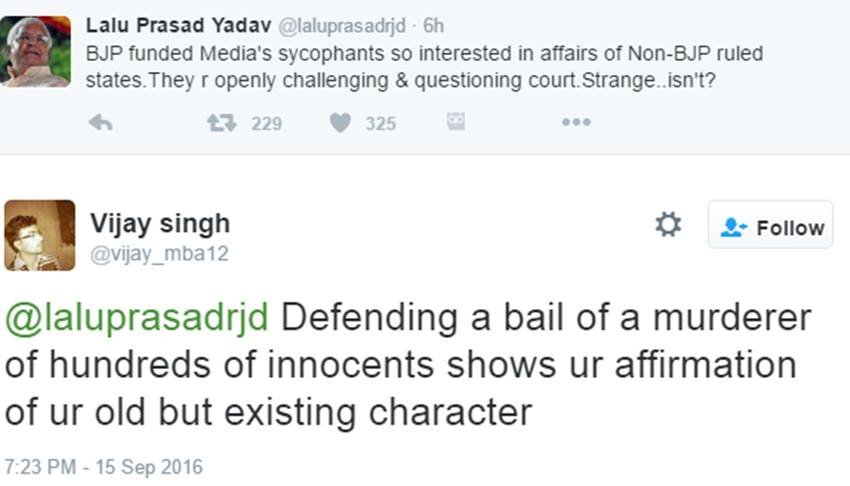Open Vijay singh's avatar image
The width and height of the screenshot is (850, 486).
(x=40, y=235)
